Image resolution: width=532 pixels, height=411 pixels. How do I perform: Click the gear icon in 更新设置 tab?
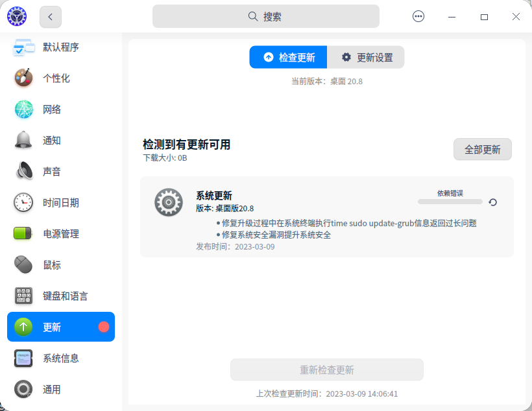(346, 57)
